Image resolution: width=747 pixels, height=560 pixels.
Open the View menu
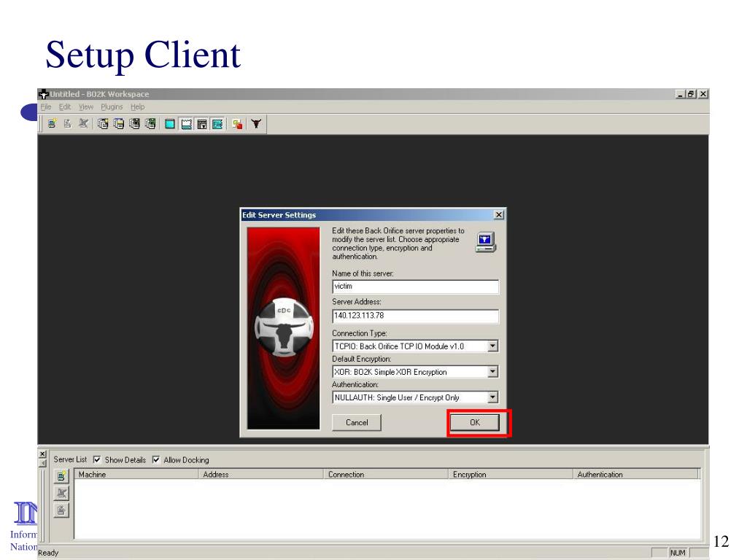pyautogui.click(x=86, y=106)
